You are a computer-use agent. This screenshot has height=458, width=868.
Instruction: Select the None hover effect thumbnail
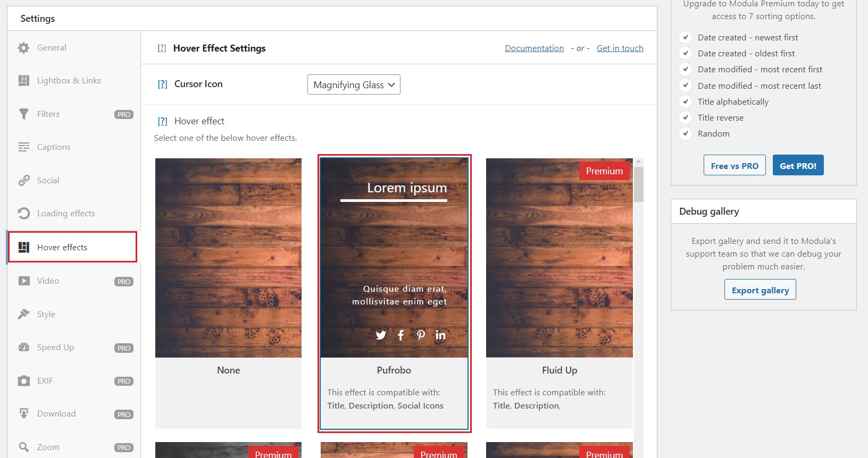click(228, 258)
